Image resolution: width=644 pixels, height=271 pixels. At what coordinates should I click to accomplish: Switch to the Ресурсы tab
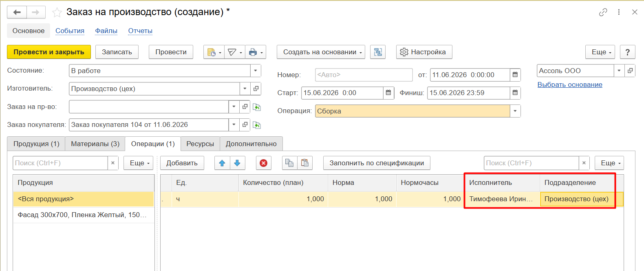coord(200,144)
